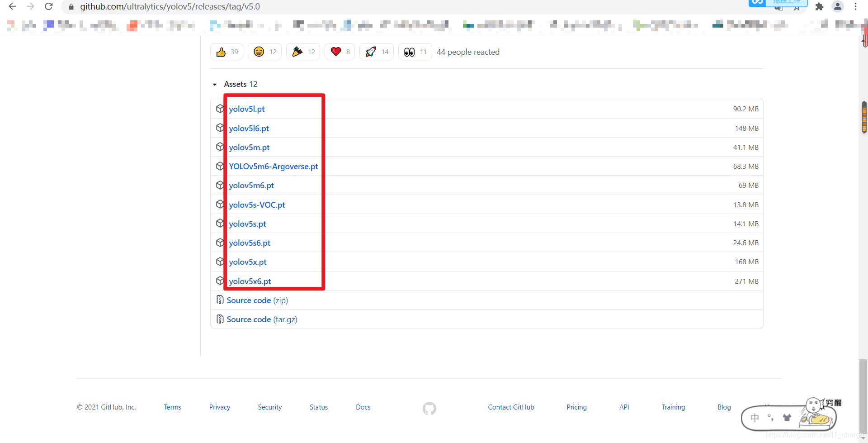Go back to the previous browser page
Image resolution: width=868 pixels, height=443 pixels.
[x=12, y=6]
